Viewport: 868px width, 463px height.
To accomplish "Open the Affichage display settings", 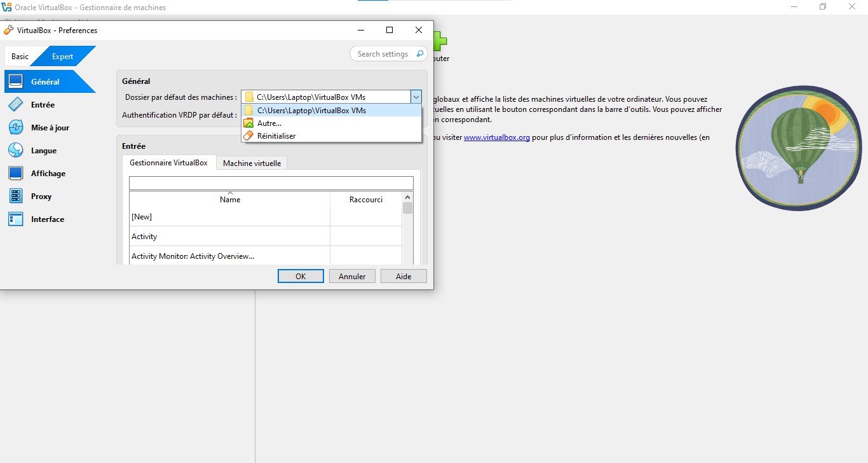I will pyautogui.click(x=48, y=174).
